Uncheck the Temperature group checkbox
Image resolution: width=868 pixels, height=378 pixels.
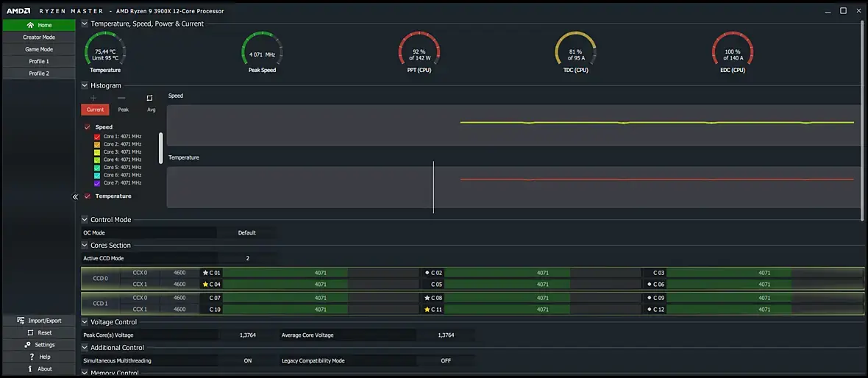click(87, 196)
